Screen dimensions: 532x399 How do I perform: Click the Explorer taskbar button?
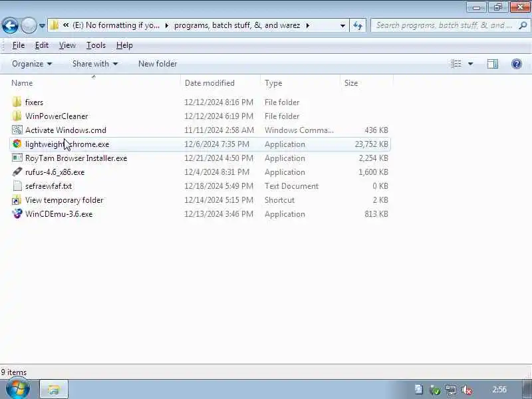[x=54, y=390]
